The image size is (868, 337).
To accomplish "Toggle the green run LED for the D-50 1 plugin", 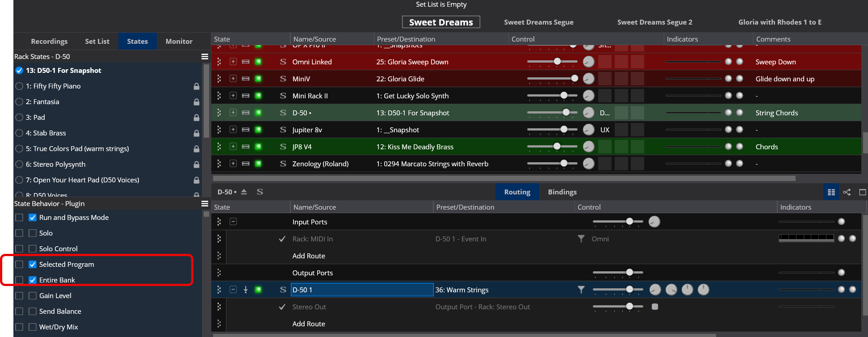I will [258, 290].
